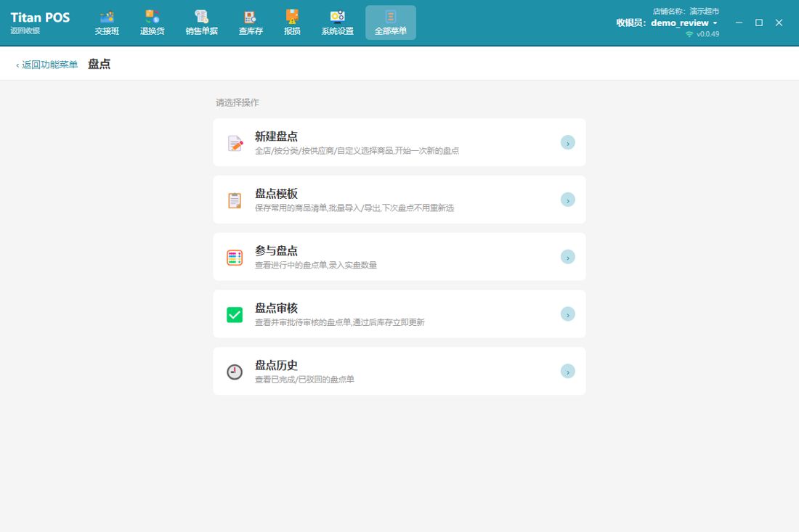This screenshot has width=799, height=532.
Task: Open the cashier demo_review dropdown arrow
Action: 715,23
